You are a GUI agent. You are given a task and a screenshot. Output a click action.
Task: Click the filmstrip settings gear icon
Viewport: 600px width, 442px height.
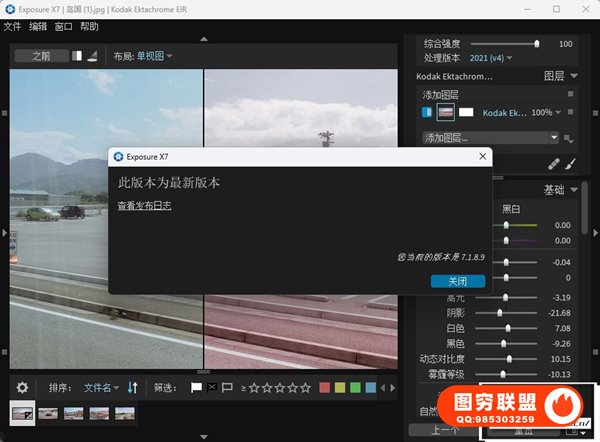(23, 387)
